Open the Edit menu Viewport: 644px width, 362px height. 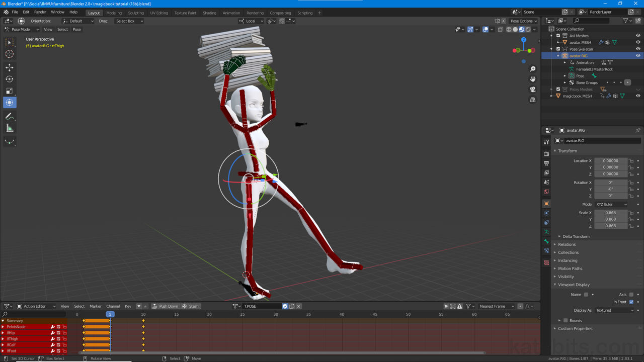[x=26, y=12]
